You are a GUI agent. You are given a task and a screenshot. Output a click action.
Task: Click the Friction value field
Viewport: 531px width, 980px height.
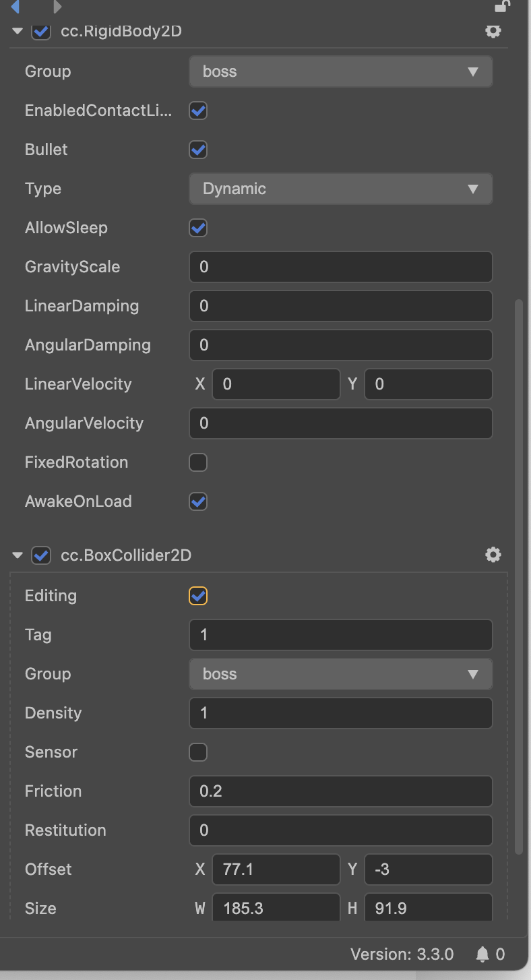coord(340,791)
